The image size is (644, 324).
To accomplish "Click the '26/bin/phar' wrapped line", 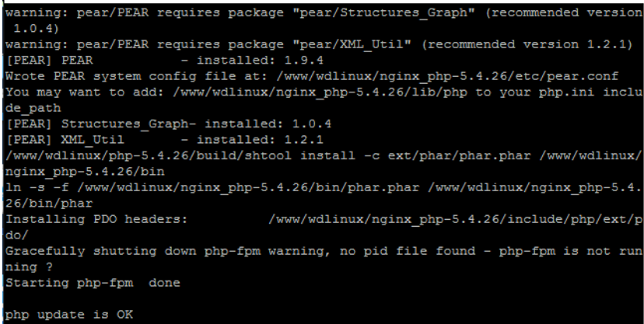I will coord(49,204).
